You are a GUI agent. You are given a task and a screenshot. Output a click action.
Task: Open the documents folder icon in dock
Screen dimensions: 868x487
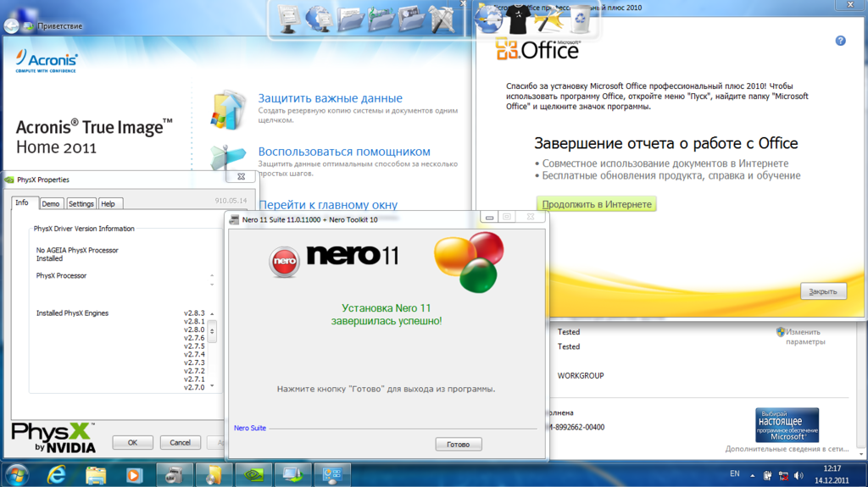coord(350,20)
